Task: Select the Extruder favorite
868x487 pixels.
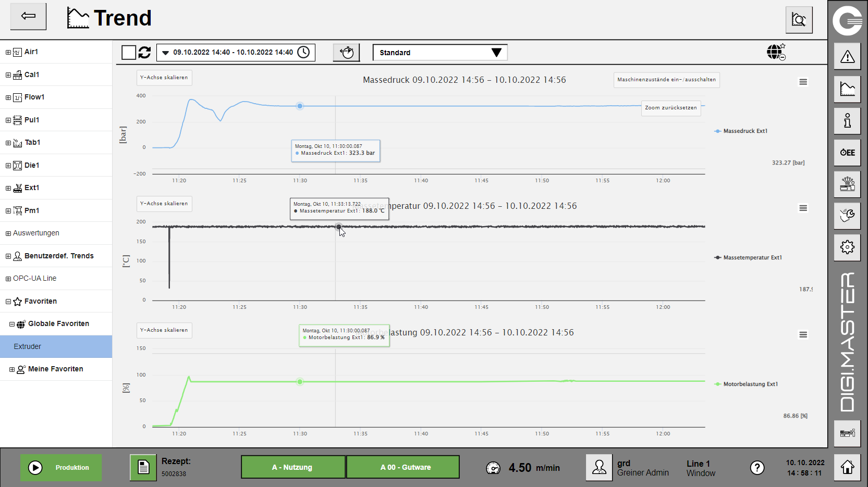Action: point(56,346)
